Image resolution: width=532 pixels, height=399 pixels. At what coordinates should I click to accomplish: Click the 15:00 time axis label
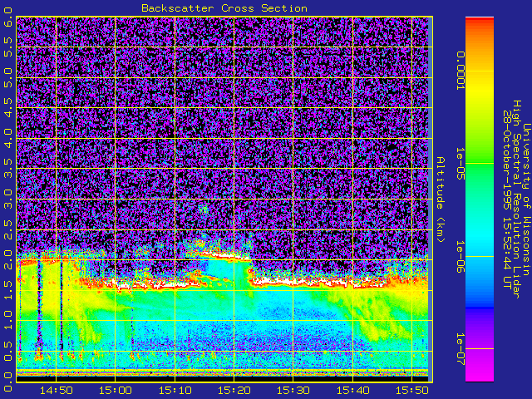pos(116,391)
